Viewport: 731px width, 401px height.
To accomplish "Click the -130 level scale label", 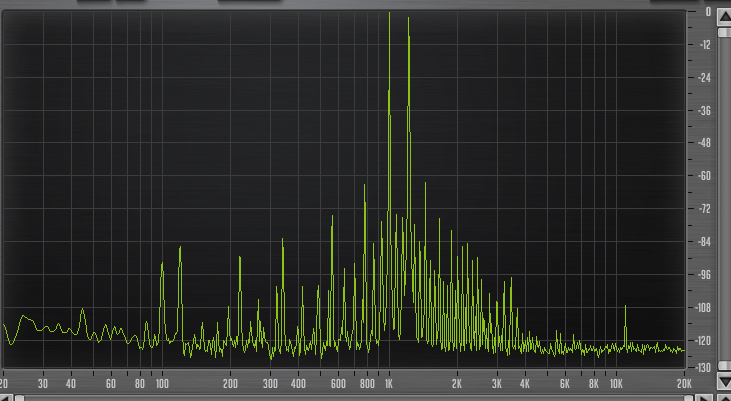I will (704, 367).
